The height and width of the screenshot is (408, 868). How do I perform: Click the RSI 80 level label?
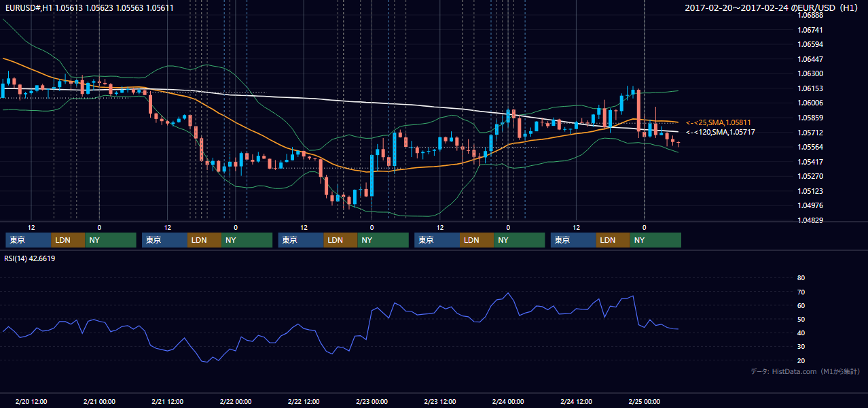[801, 278]
